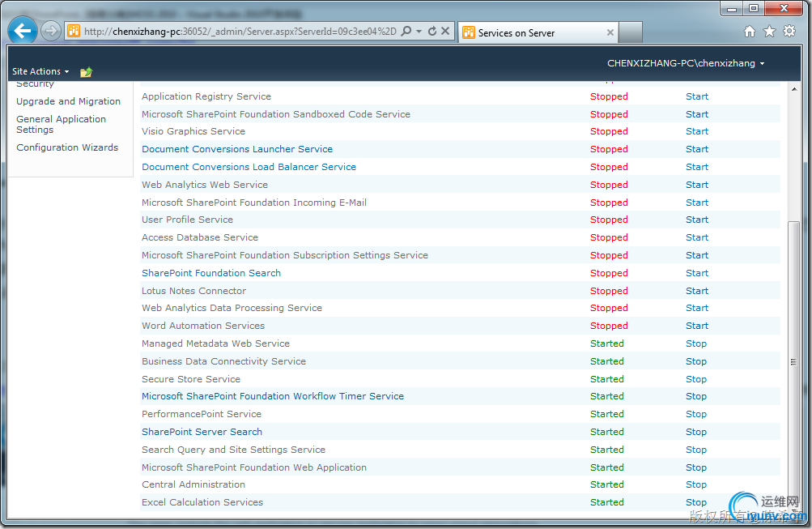Stop Excel Calculation Services
Image resolution: width=812 pixels, height=529 pixels.
[x=696, y=502]
